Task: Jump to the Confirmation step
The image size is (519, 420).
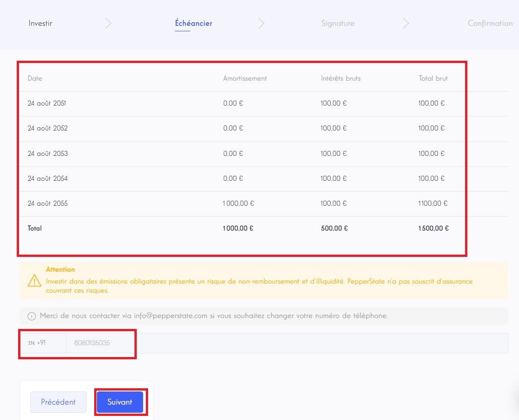Action: tap(490, 23)
